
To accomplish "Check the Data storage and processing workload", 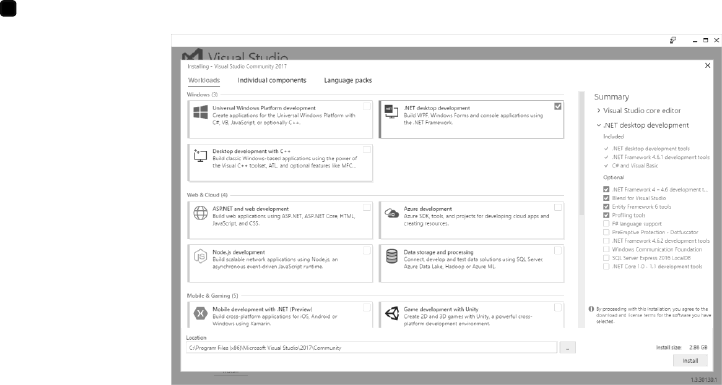I will [558, 251].
